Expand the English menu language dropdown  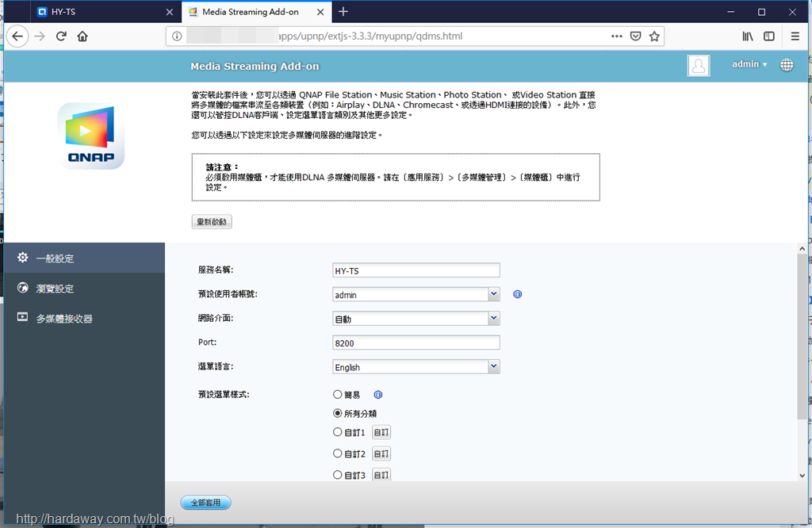pos(494,366)
